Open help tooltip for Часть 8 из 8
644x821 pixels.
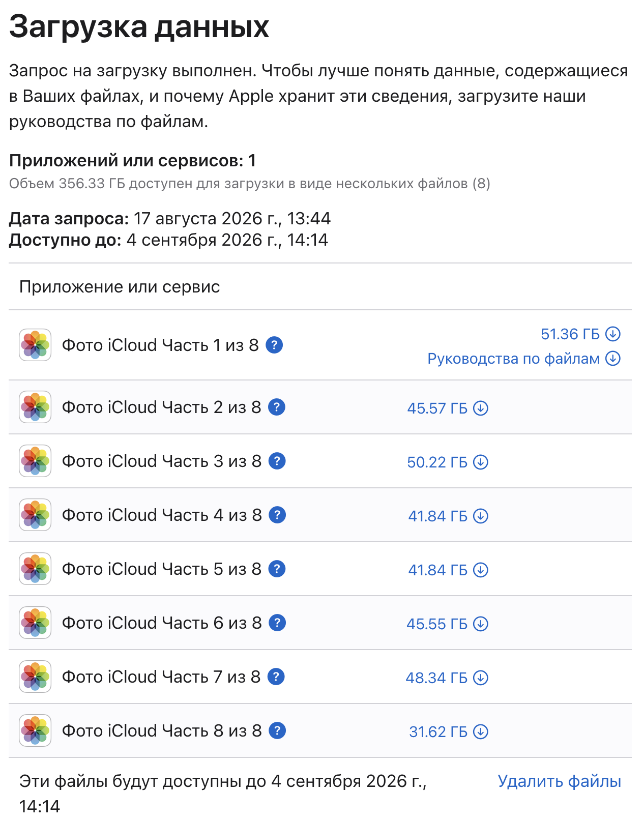coord(277,730)
